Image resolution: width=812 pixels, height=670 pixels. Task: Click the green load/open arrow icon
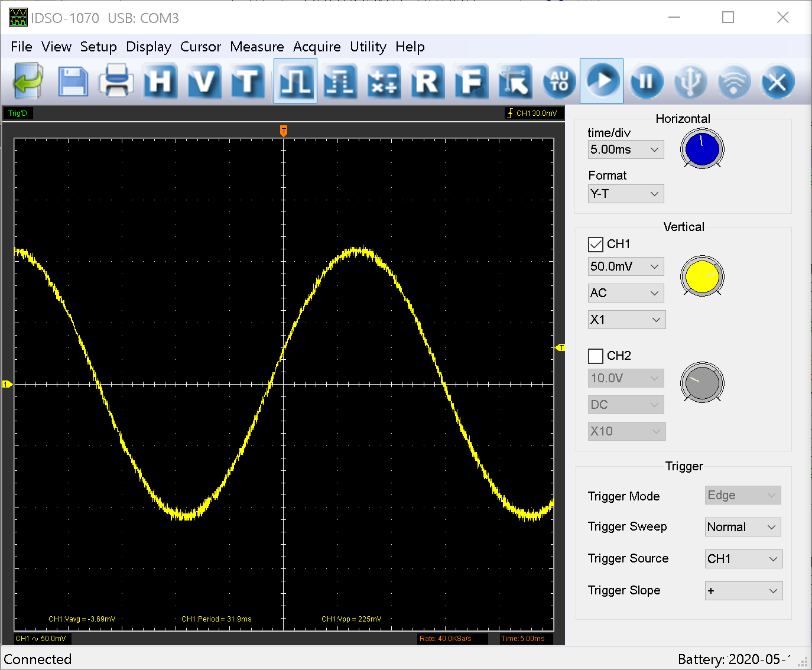[x=28, y=81]
